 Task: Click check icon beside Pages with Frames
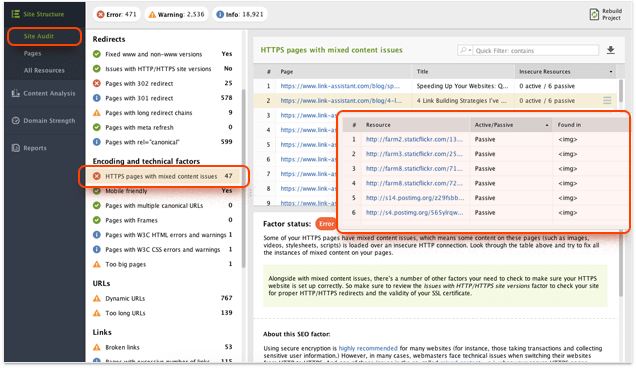pyautogui.click(x=97, y=220)
